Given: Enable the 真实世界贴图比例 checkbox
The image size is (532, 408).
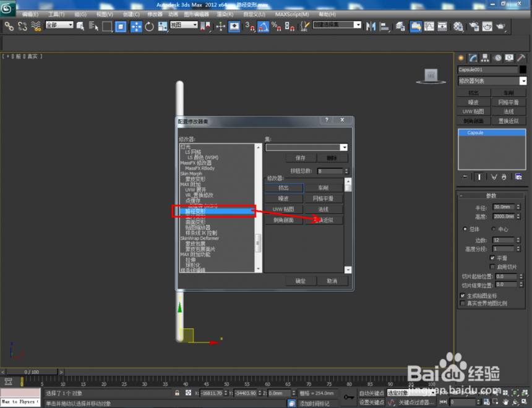Looking at the screenshot, I should pos(463,303).
